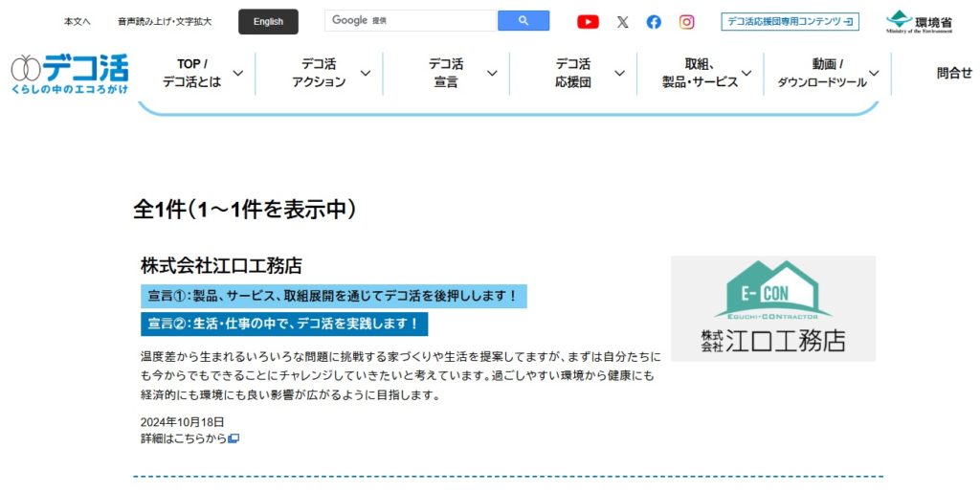This screenshot has width=980, height=493.
Task: Click the blue search magnifier button
Action: click(x=523, y=20)
